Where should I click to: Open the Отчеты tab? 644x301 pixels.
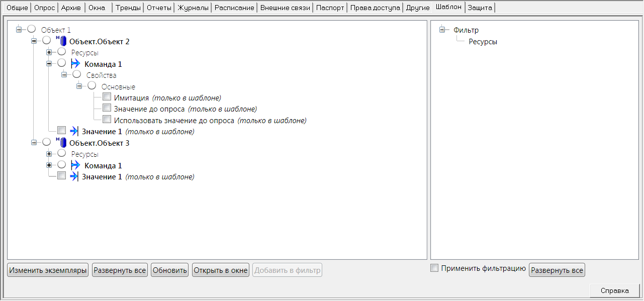point(159,8)
